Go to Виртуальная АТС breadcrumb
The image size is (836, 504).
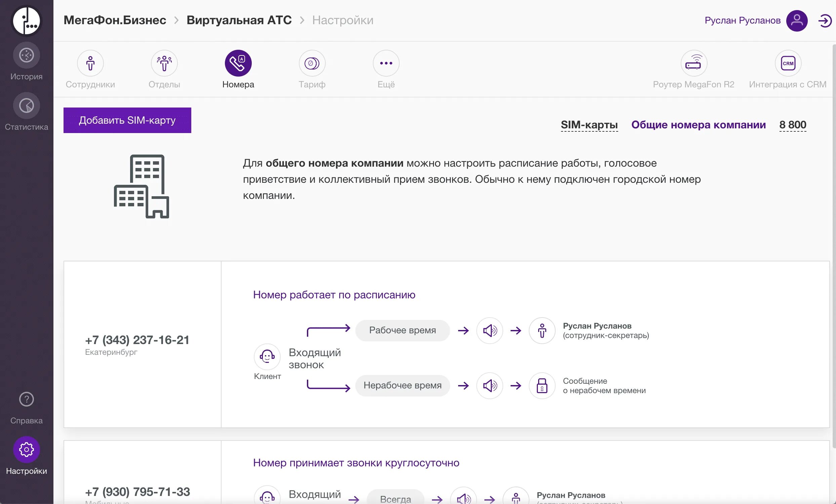239,20
